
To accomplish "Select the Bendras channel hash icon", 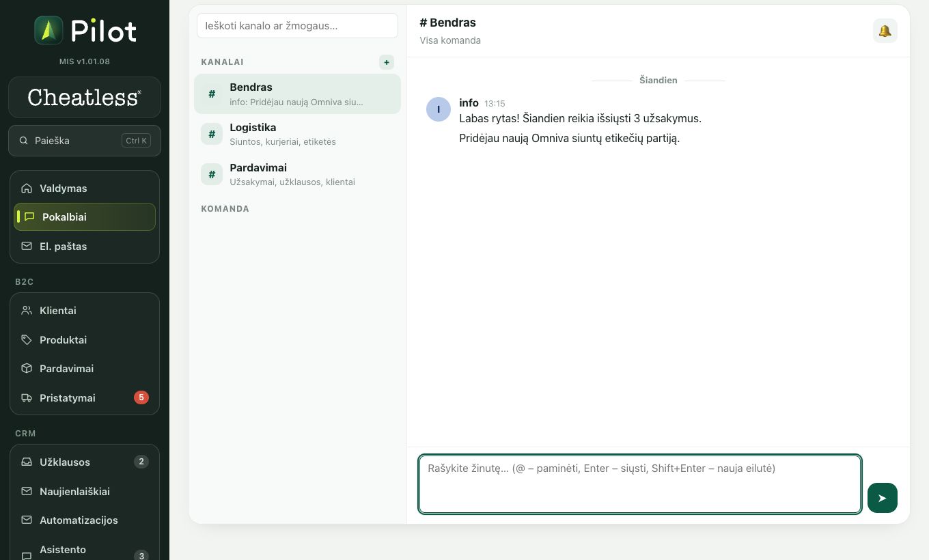I will click(x=212, y=94).
